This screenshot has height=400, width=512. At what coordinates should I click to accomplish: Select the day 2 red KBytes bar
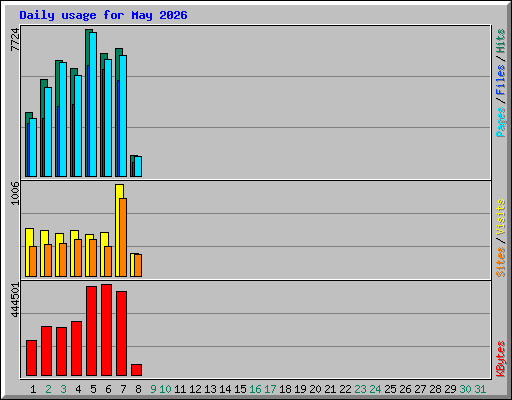[46, 351]
